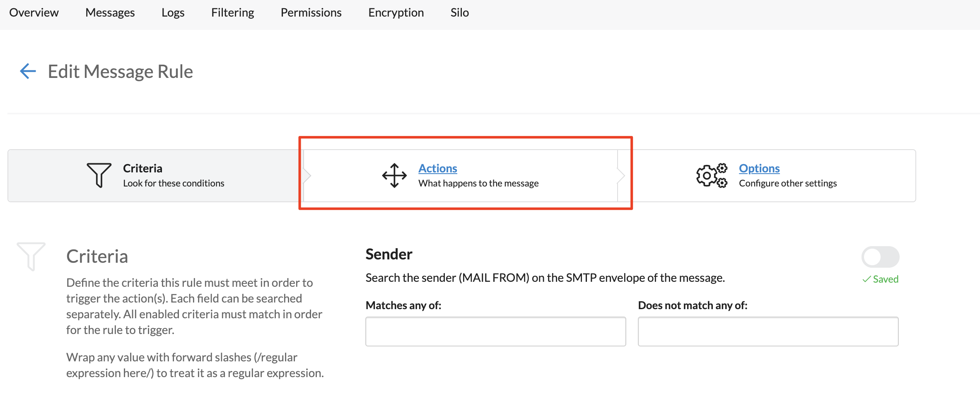Focus the Does not match any of field
The height and width of the screenshot is (397, 980).
click(x=768, y=332)
